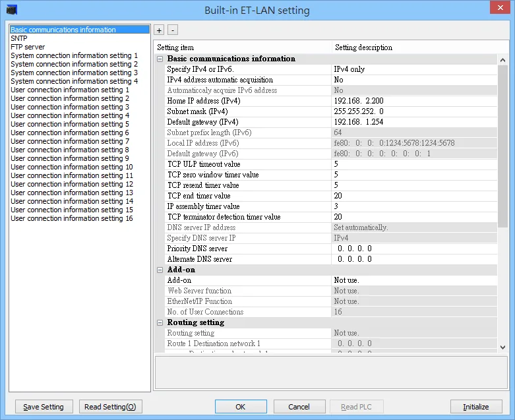Open User connection information setting 2
This screenshot has height=420, width=515.
point(70,98)
